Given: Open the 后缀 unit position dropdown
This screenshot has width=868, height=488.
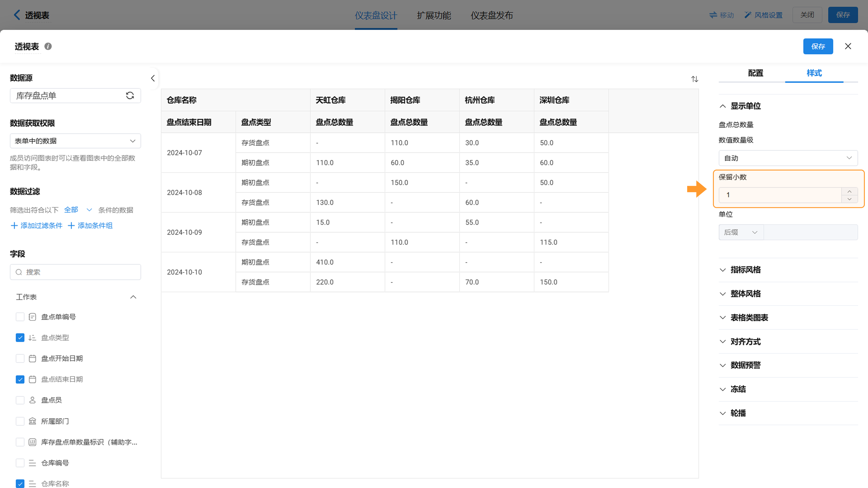Looking at the screenshot, I should click(741, 232).
